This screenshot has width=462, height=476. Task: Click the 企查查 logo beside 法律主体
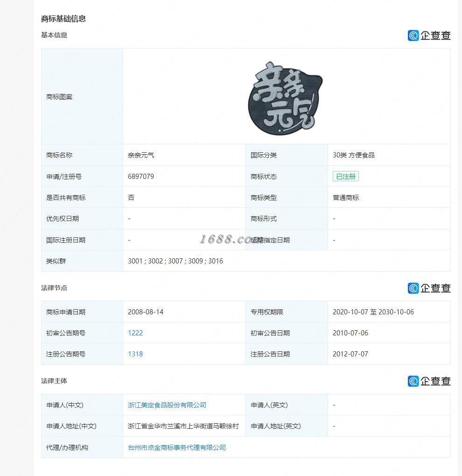tap(429, 381)
